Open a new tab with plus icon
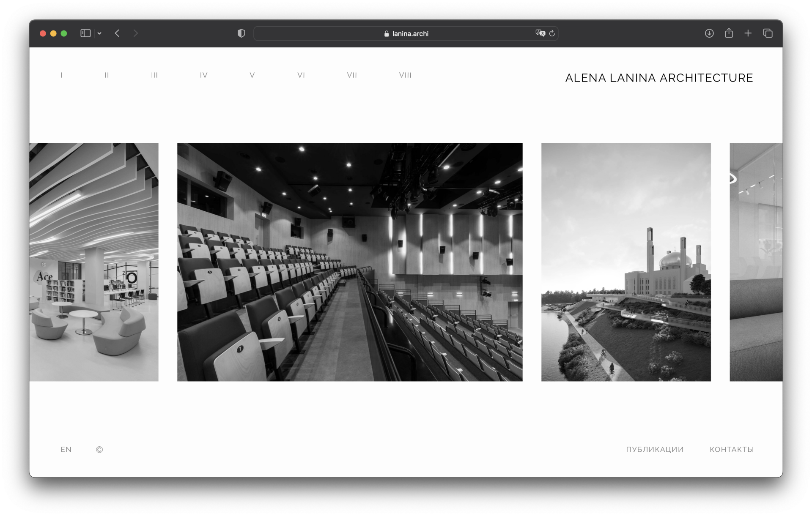Image resolution: width=812 pixels, height=516 pixels. click(748, 33)
